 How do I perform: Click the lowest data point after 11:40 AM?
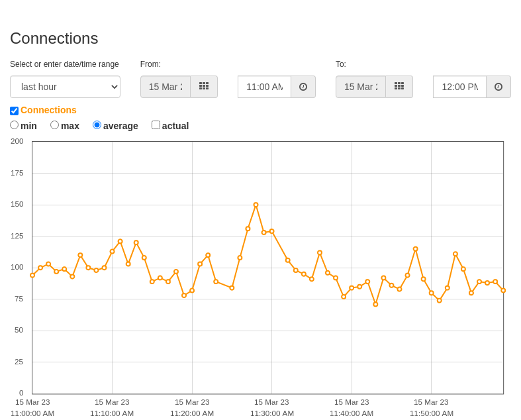point(375,304)
